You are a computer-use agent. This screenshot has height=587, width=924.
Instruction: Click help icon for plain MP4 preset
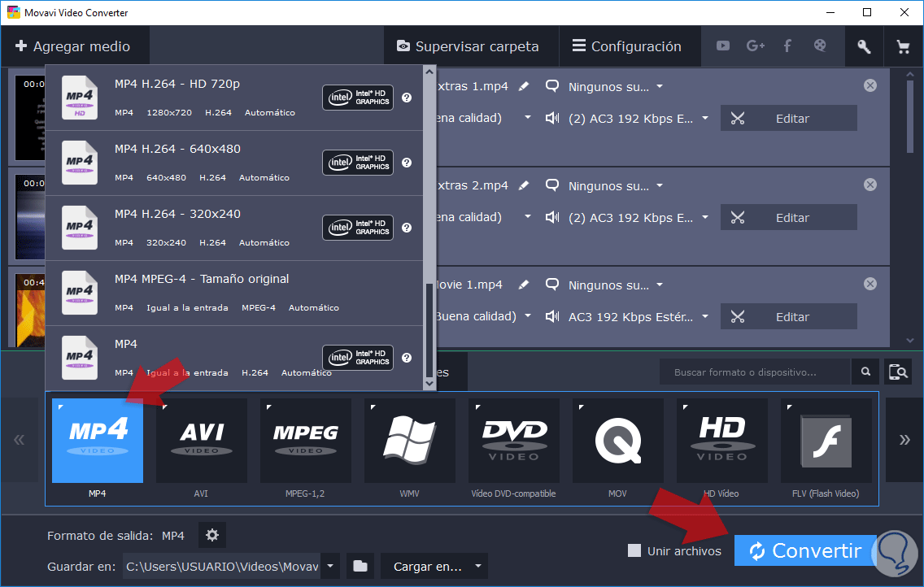tap(407, 358)
